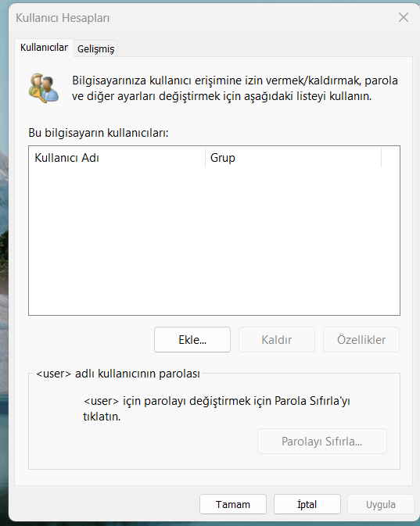This screenshot has height=526, width=420.
Task: Cancel changes with İptal button
Action: 307,504
